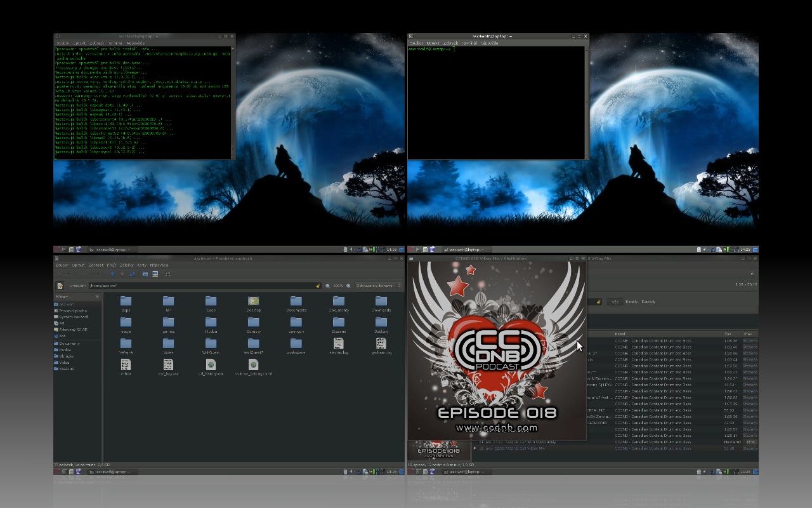
Task: Open Karty menu in file browser
Action: (x=141, y=265)
